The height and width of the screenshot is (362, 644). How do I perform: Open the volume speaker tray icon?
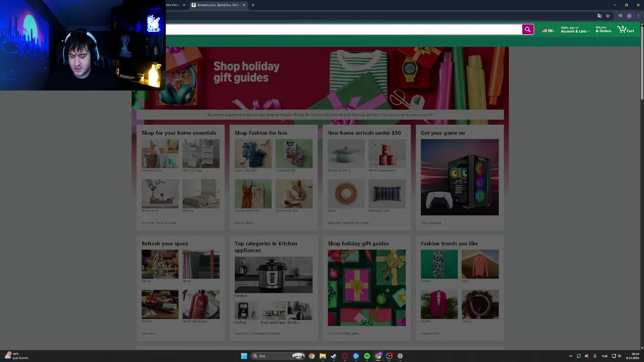619,356
